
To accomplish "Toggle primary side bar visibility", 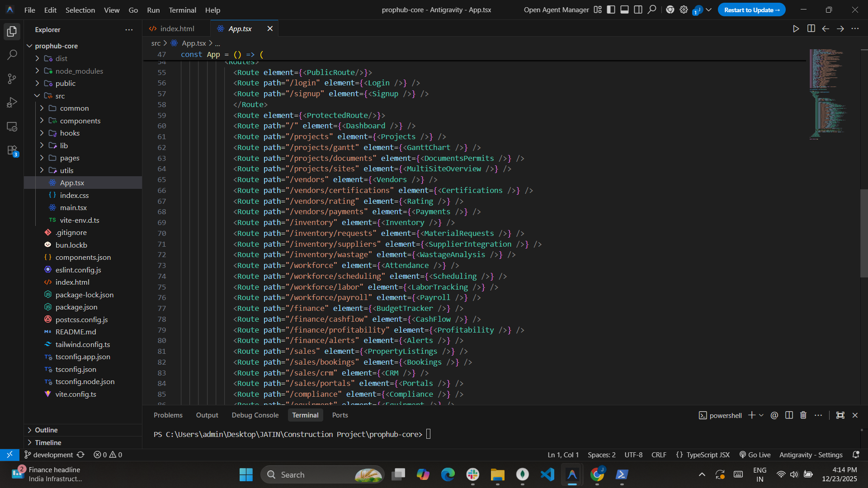I will click(611, 10).
